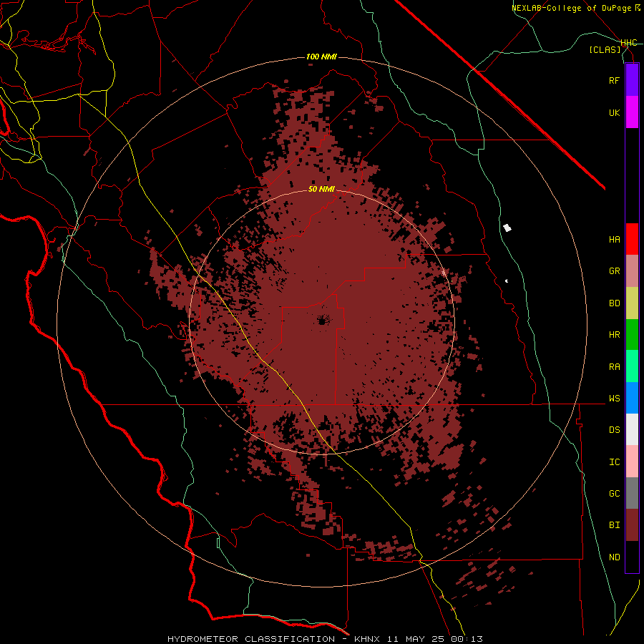Click the BI legend label
The width and height of the screenshot is (644, 644).
point(614,525)
